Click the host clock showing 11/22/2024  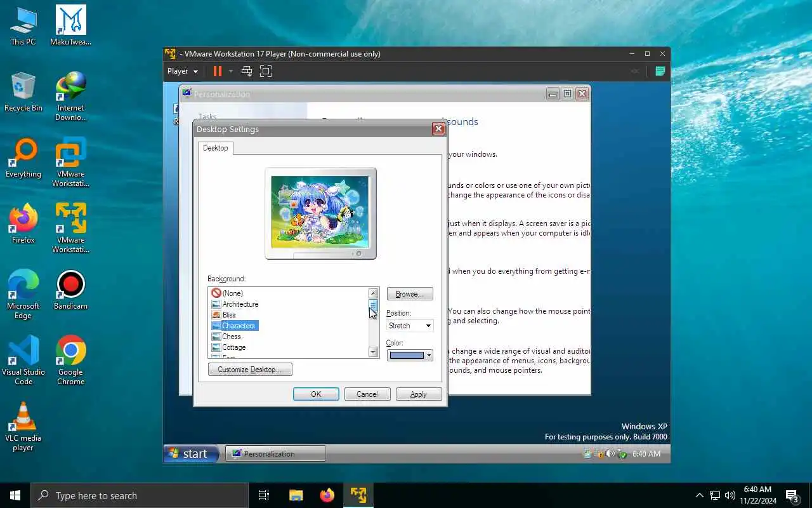[x=757, y=495]
